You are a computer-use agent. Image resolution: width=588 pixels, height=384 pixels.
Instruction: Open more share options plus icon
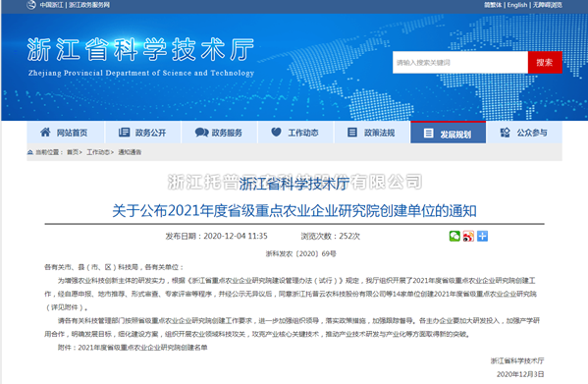tap(482, 236)
